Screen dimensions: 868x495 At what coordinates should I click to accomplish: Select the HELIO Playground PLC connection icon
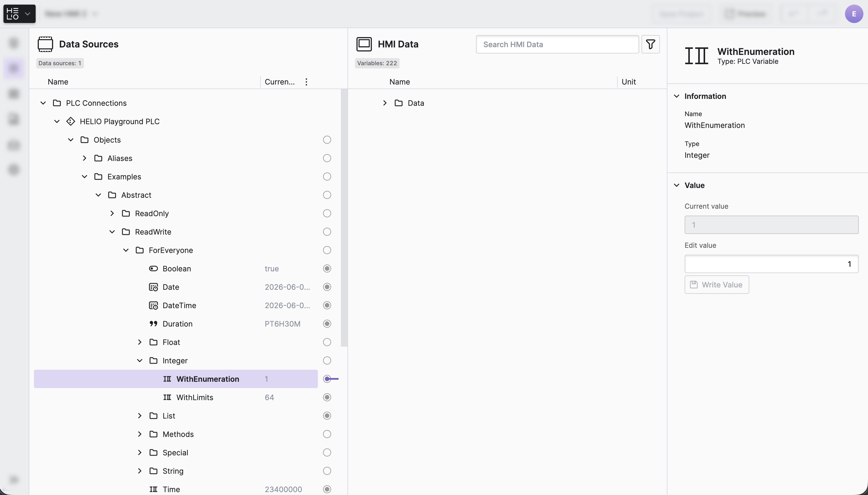click(71, 121)
